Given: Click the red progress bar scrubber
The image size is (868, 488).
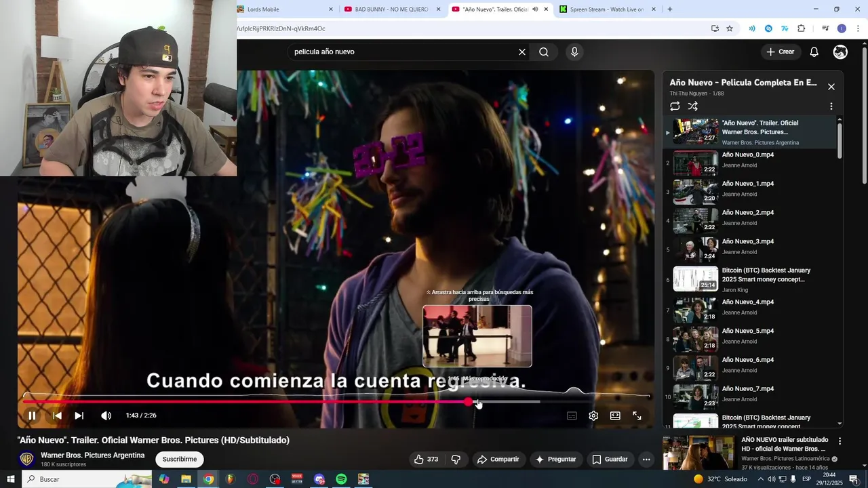Looking at the screenshot, I should [469, 402].
